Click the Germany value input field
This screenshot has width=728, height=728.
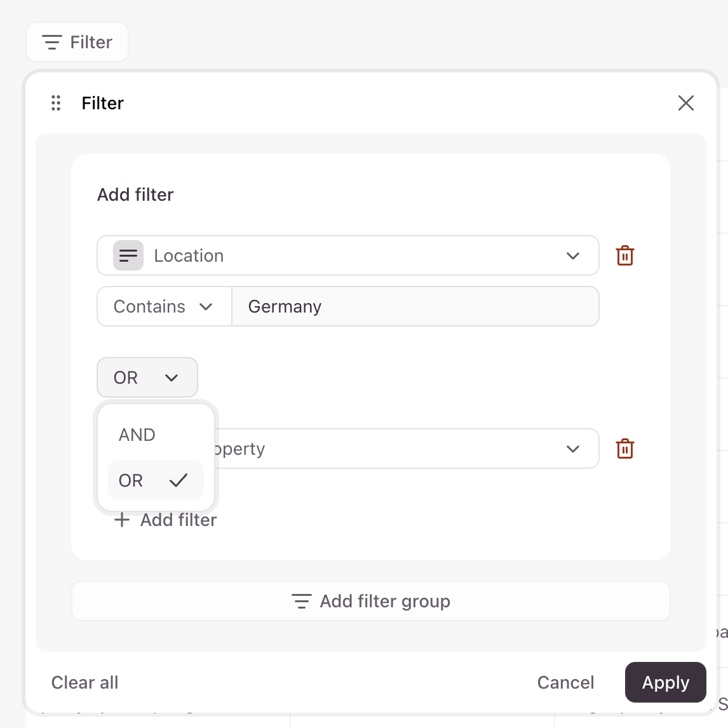pos(415,306)
